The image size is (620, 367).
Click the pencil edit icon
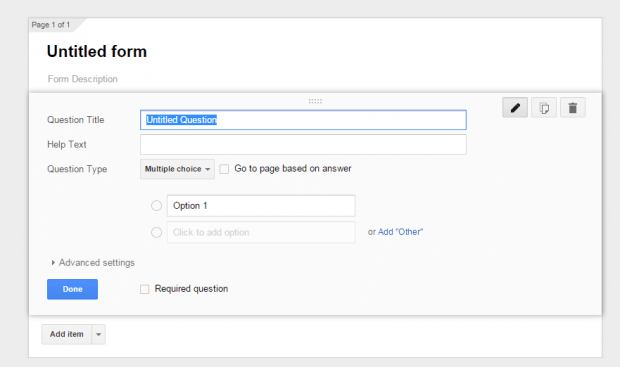pos(515,108)
